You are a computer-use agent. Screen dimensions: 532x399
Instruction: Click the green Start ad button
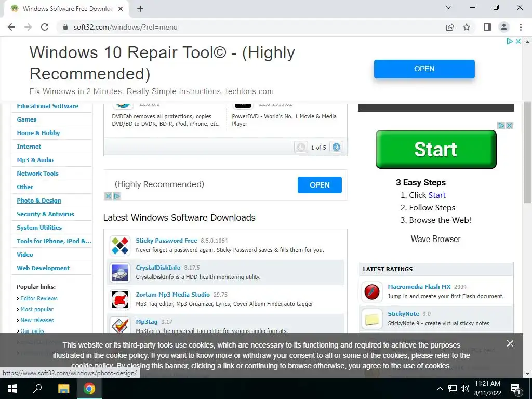(x=436, y=149)
